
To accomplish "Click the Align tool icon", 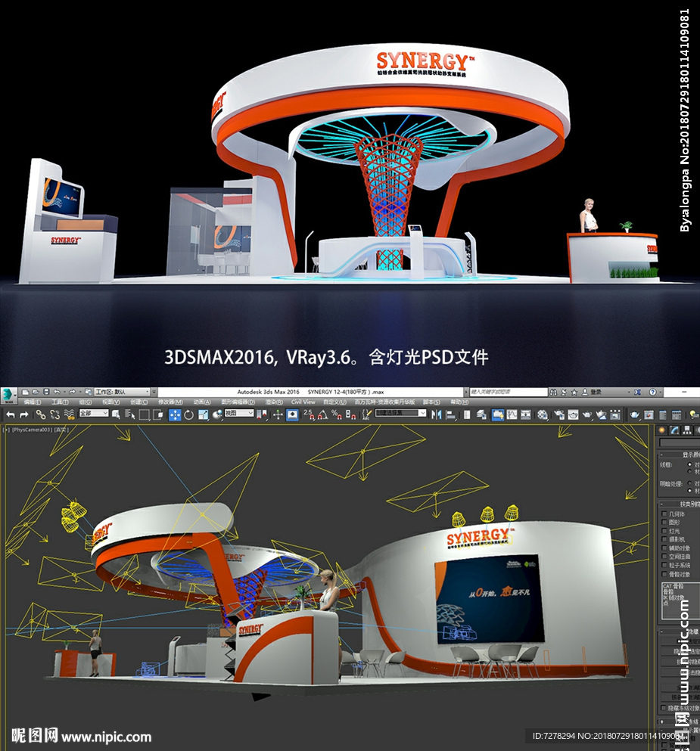I will pyautogui.click(x=450, y=414).
